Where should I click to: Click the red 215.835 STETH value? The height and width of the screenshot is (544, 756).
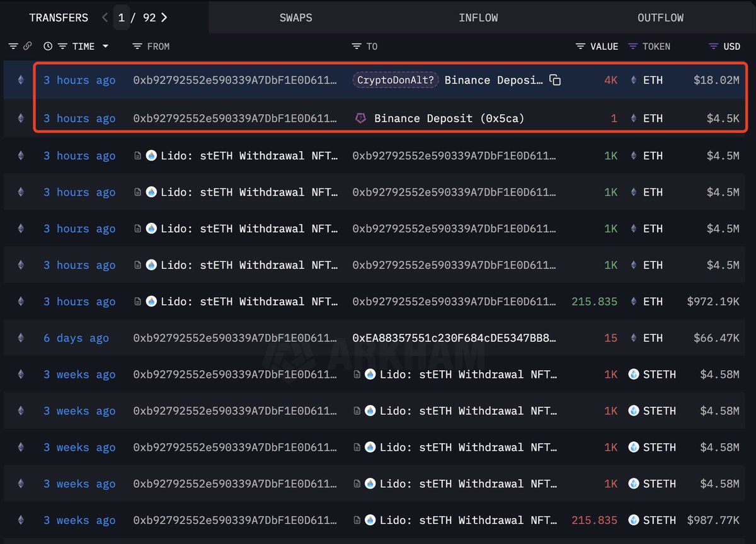click(594, 520)
